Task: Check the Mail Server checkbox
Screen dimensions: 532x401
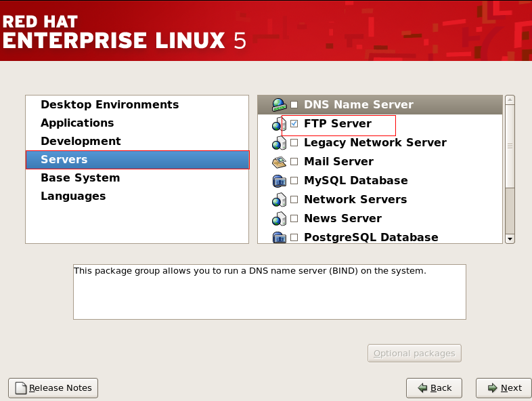Action: 294,162
